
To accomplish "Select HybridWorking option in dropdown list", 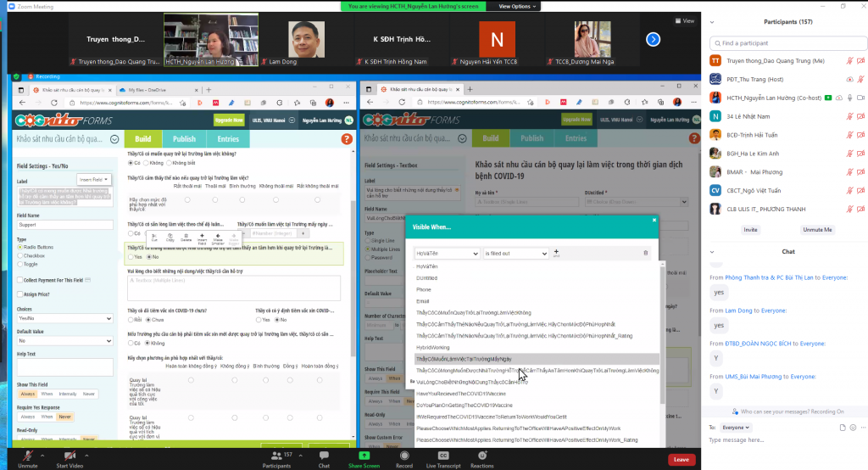I will pyautogui.click(x=433, y=348).
